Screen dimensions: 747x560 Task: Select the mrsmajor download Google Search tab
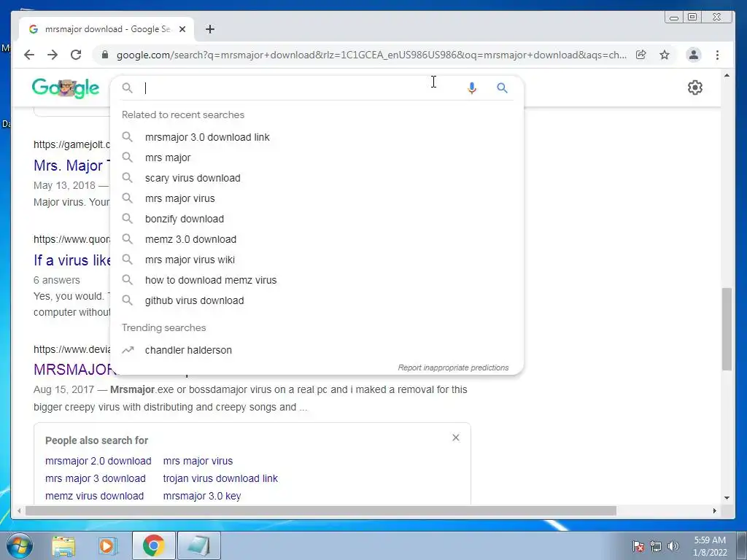coord(107,29)
